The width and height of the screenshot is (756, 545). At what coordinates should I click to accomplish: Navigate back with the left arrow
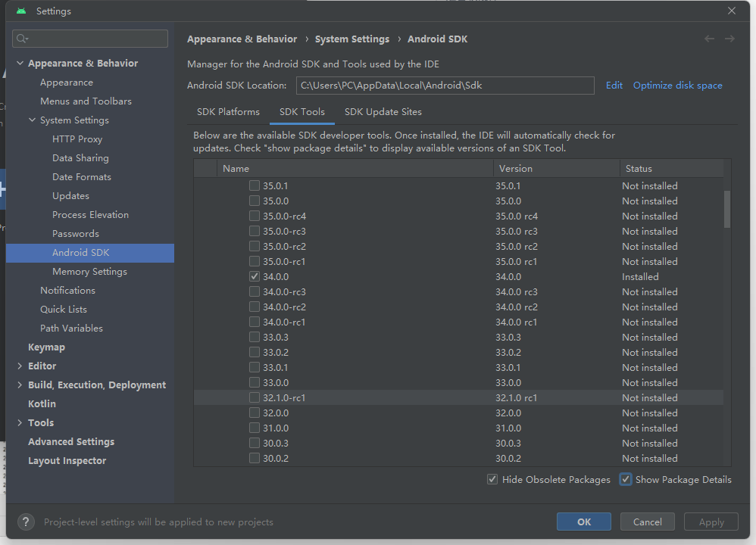709,39
